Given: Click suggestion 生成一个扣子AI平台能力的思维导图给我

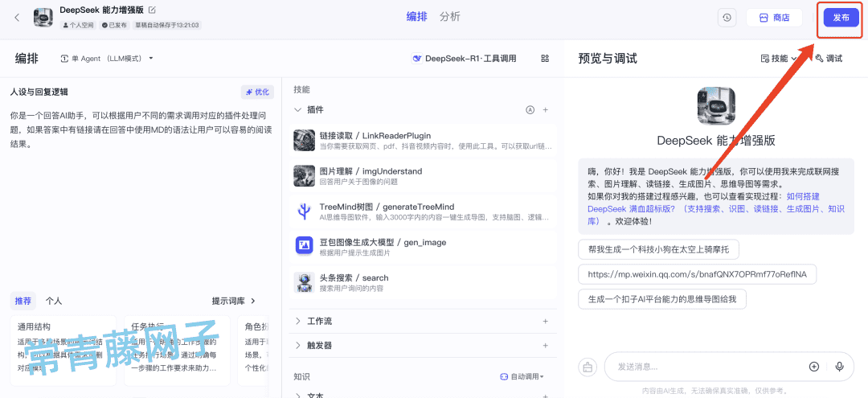Looking at the screenshot, I should point(662,299).
